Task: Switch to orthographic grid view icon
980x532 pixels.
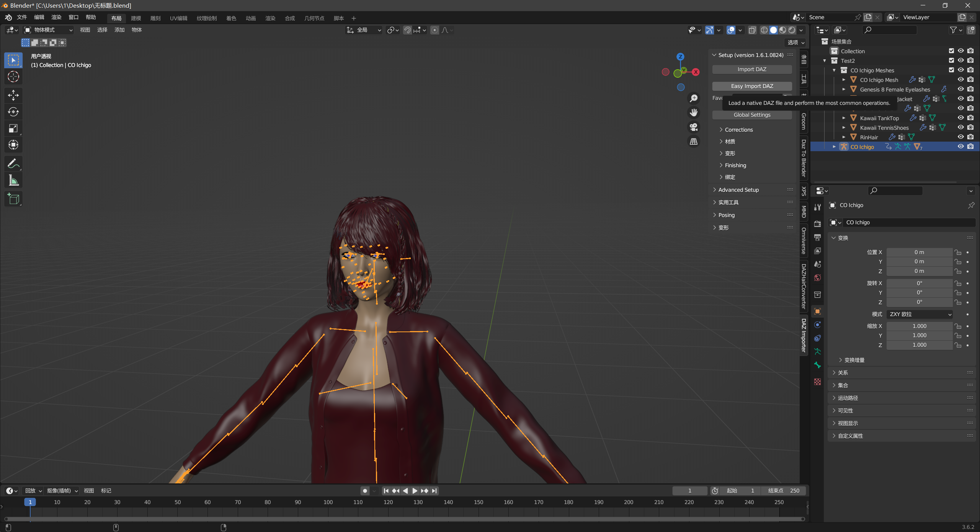Action: point(694,142)
